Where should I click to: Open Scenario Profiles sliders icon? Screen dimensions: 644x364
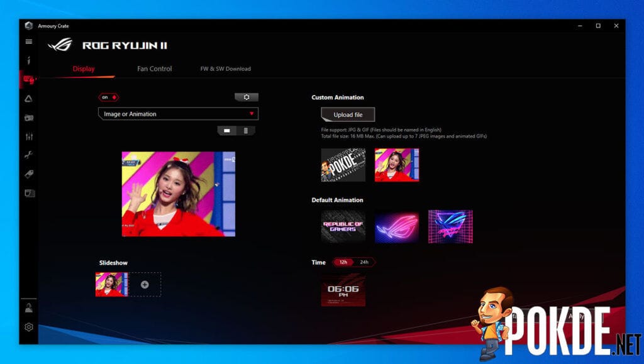[x=29, y=136]
